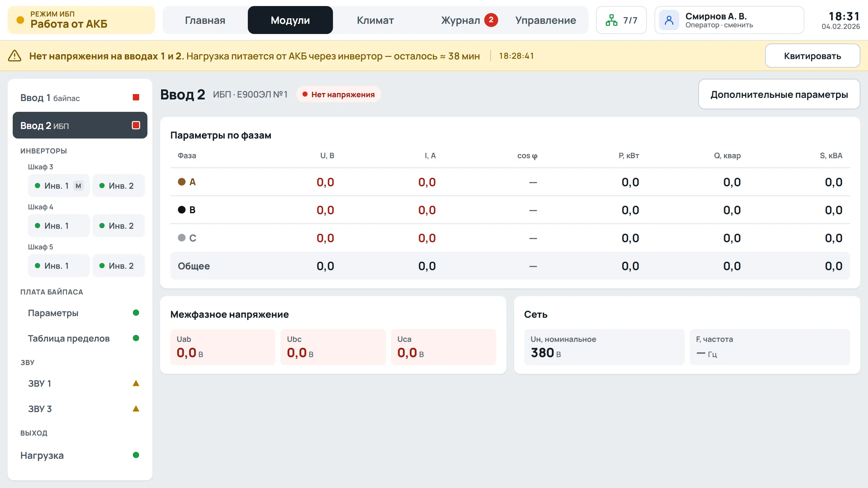
Task: Click the Uab voltage card
Action: [223, 347]
